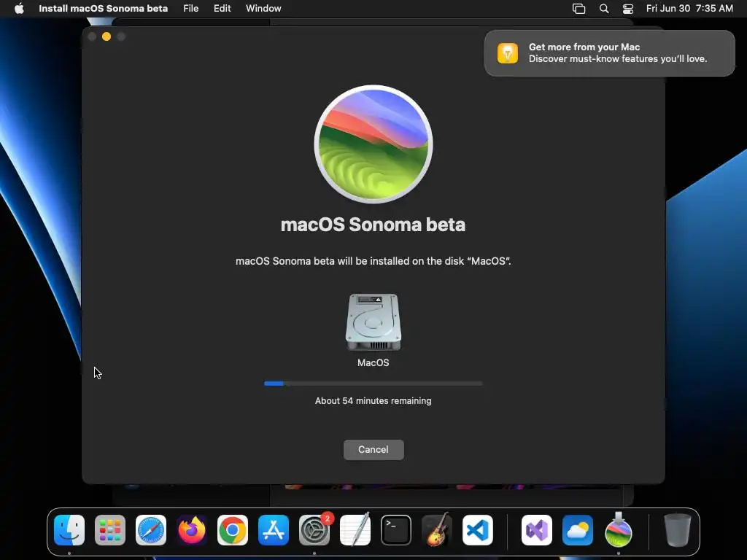Open the Install macOS Sonoma beta menu
747x560 pixels.
coord(104,9)
